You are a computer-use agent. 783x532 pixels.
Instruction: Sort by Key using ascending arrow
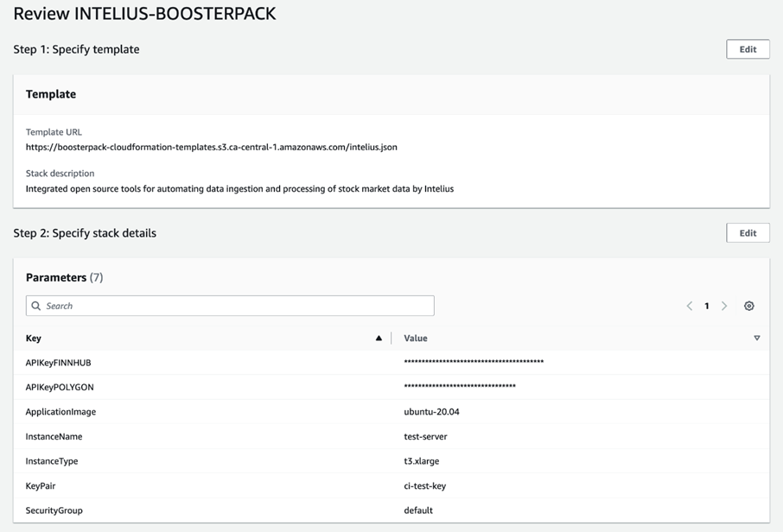pos(379,339)
